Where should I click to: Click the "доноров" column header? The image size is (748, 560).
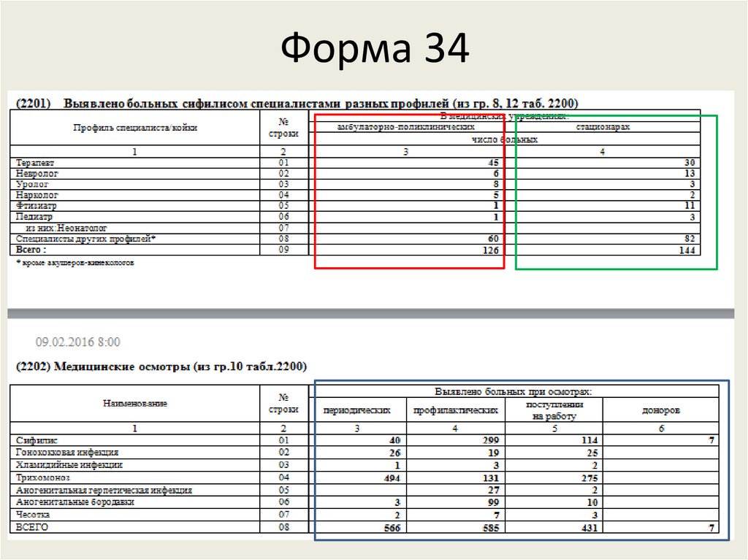pos(660,410)
